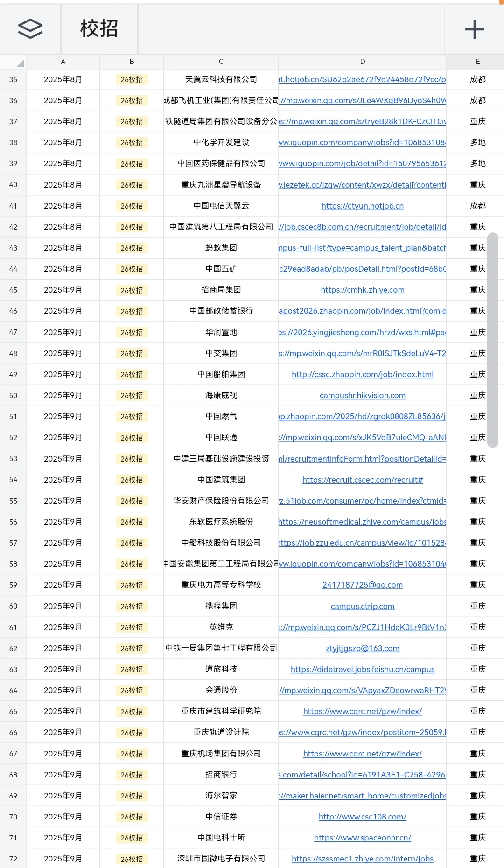Viewport: 504px width, 868px height.
Task: Select cell 深圳市国微电子有限公司
Action: (221, 859)
